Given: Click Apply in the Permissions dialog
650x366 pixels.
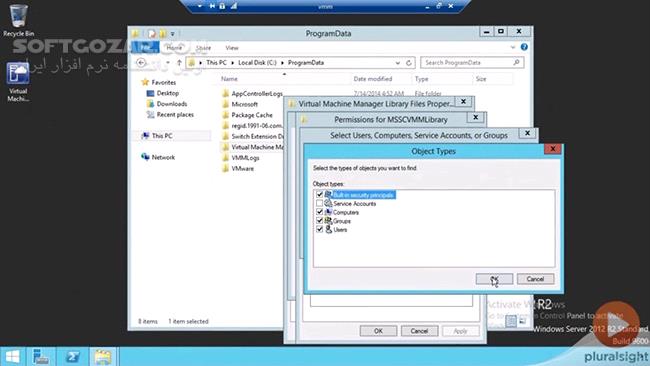Looking at the screenshot, I should coord(460,331).
